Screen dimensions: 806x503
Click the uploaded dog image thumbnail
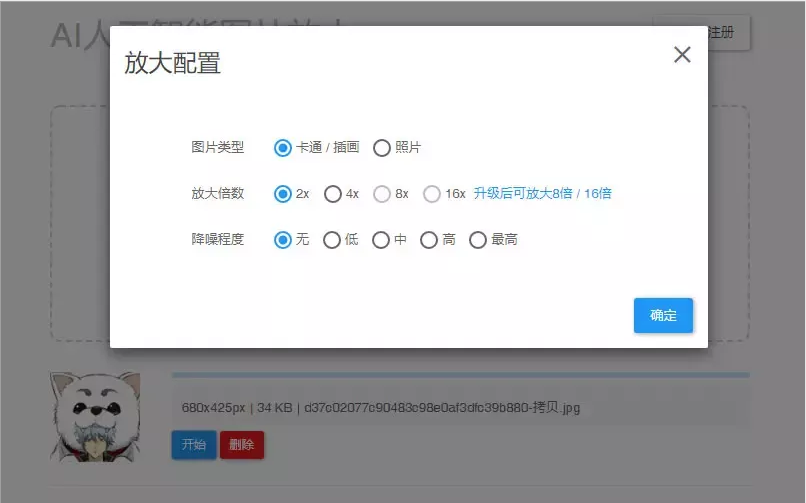coord(96,417)
